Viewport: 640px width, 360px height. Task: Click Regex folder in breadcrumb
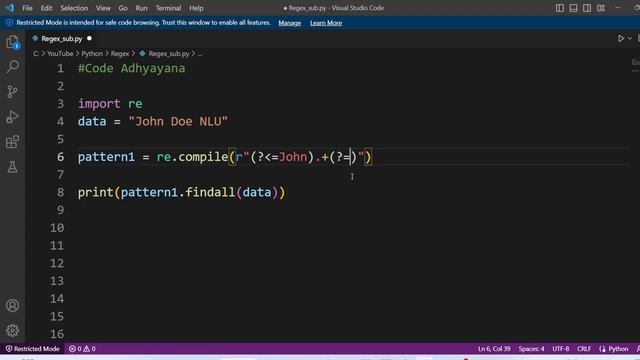120,53
